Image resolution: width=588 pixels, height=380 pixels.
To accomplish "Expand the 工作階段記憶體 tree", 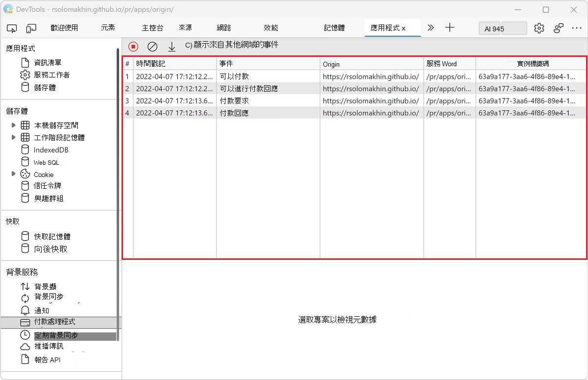I will [x=14, y=137].
